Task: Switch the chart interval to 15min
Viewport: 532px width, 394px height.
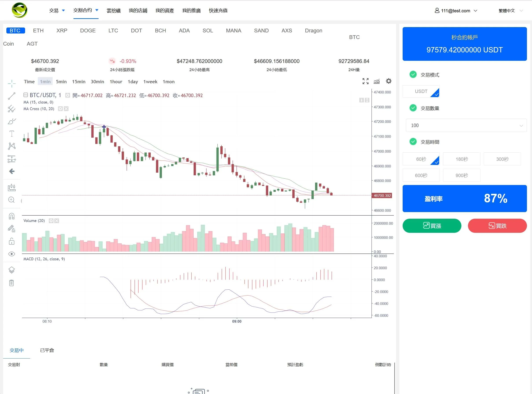Action: (x=79, y=81)
